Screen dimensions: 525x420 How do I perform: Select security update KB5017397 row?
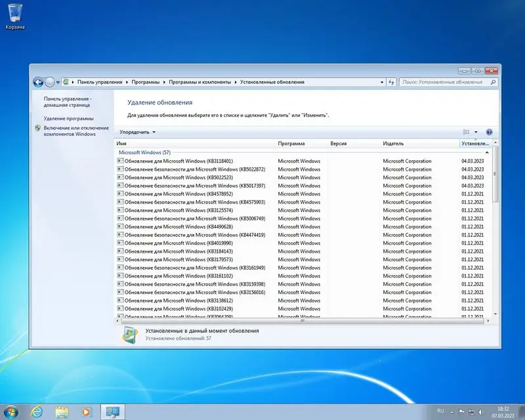303,186
